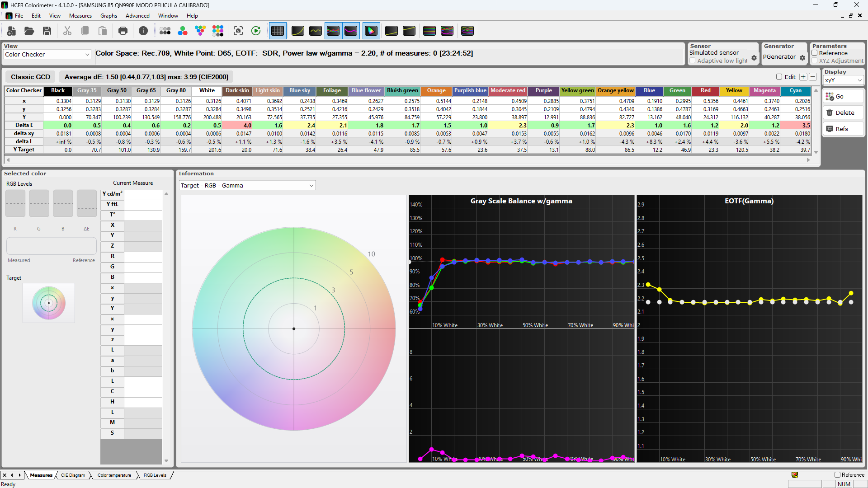The width and height of the screenshot is (868, 488).
Task: Measure gray scale with the gray dots icon
Action: point(165,31)
